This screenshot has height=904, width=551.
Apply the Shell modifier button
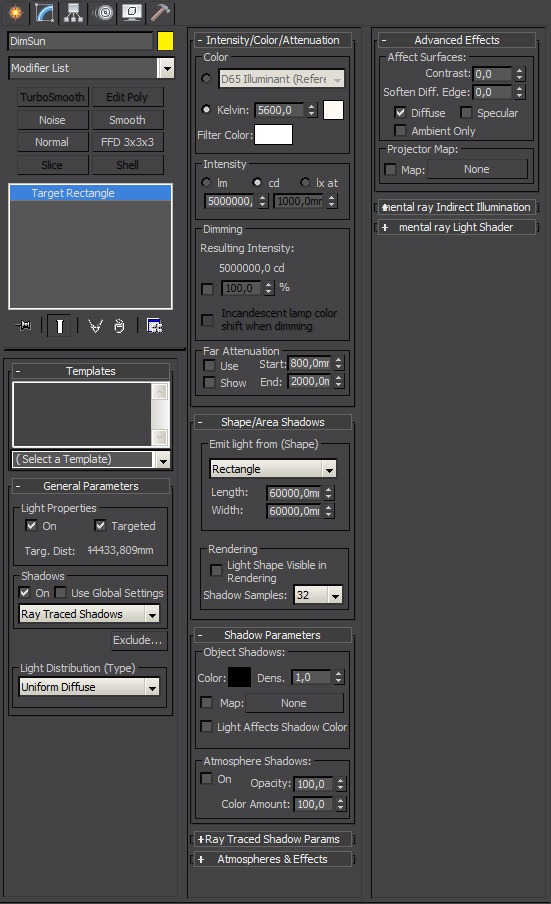tap(127, 165)
